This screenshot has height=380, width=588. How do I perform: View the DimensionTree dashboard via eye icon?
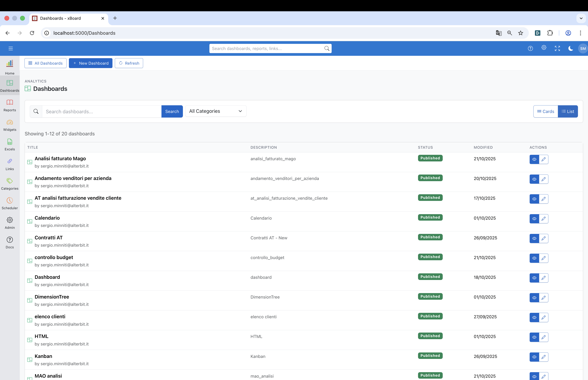coord(534,298)
